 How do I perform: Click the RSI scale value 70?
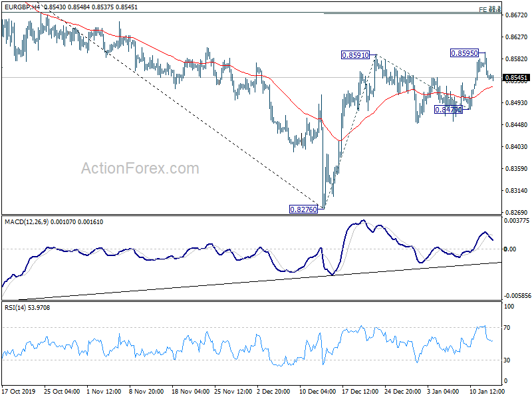pos(507,328)
